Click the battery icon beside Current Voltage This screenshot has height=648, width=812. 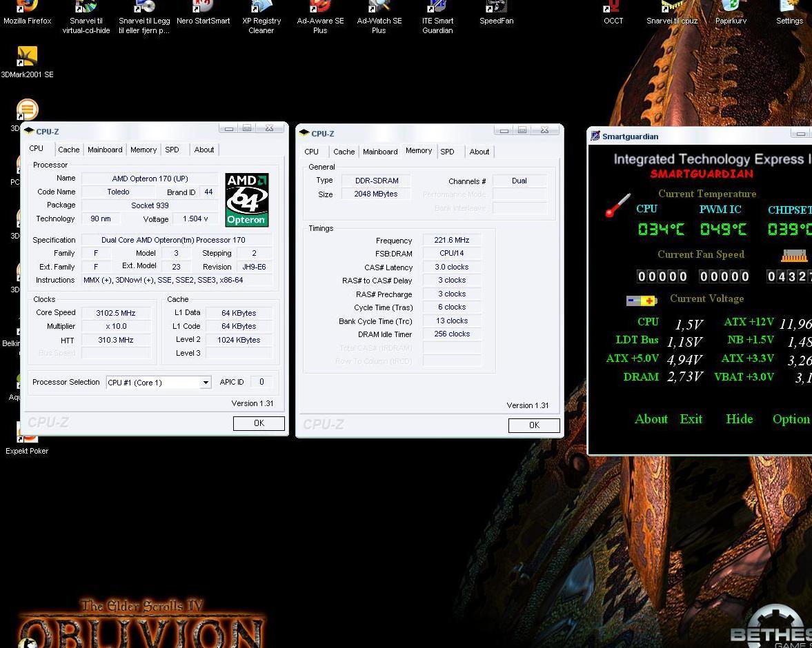[642, 300]
